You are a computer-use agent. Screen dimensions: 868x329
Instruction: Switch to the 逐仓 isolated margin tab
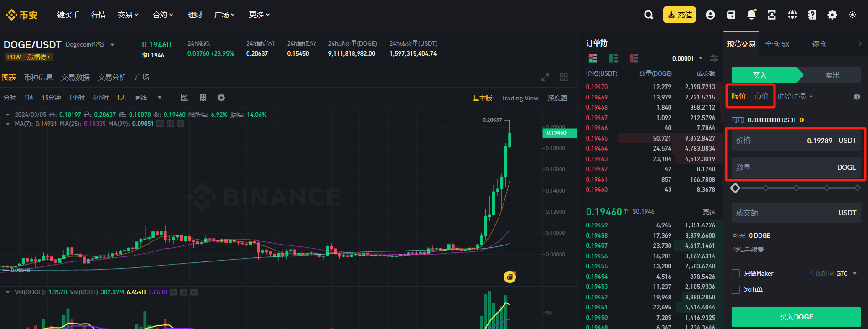pos(819,44)
